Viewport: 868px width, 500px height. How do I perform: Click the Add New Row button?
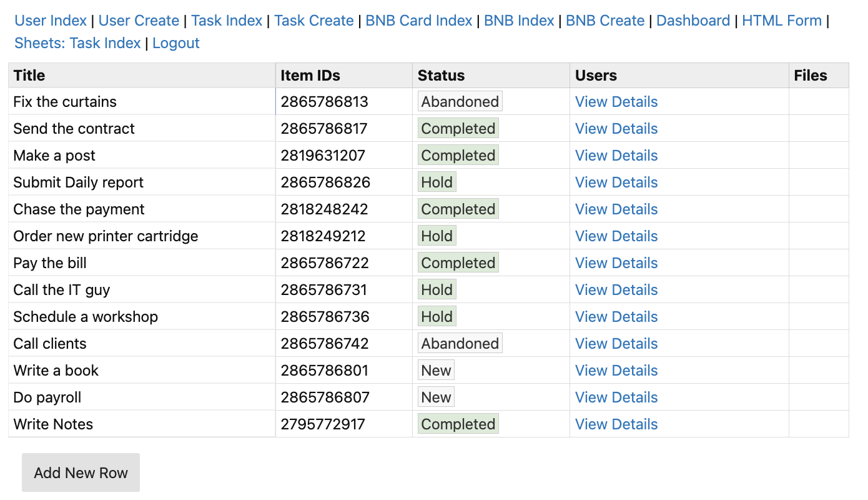[81, 472]
